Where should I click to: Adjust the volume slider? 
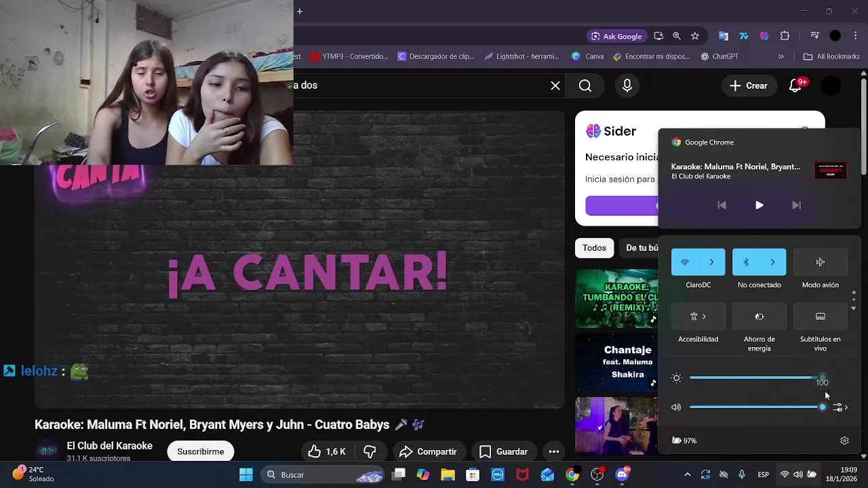(756, 407)
